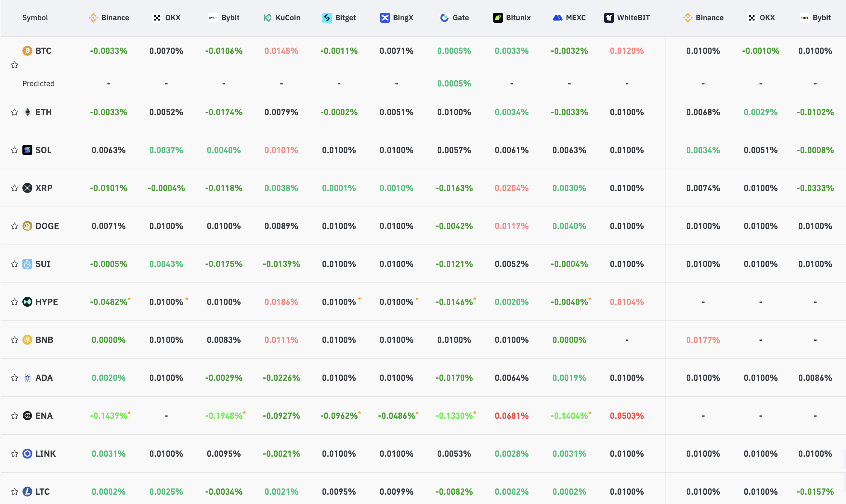The width and height of the screenshot is (846, 504).
Task: Sort by the Symbol column header
Action: (x=35, y=18)
